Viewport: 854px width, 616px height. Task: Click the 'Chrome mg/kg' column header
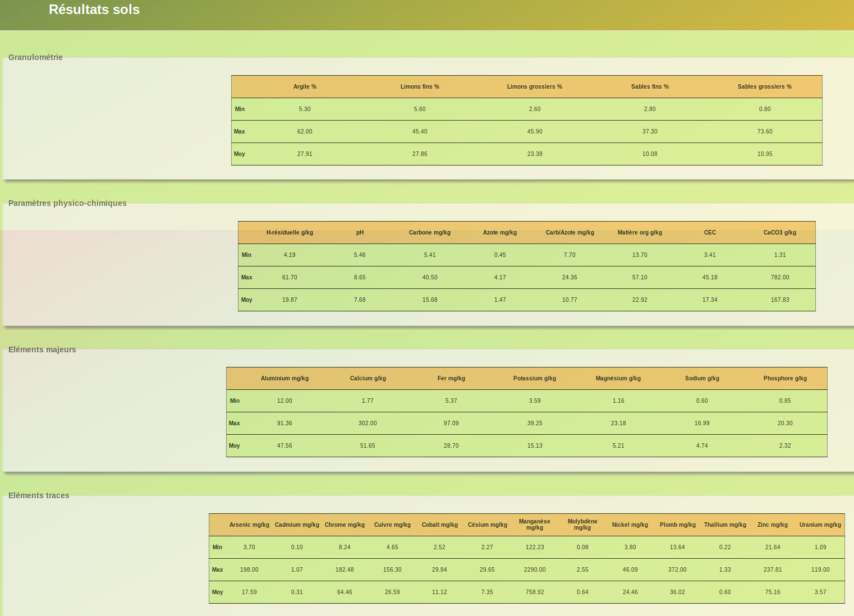tap(345, 525)
